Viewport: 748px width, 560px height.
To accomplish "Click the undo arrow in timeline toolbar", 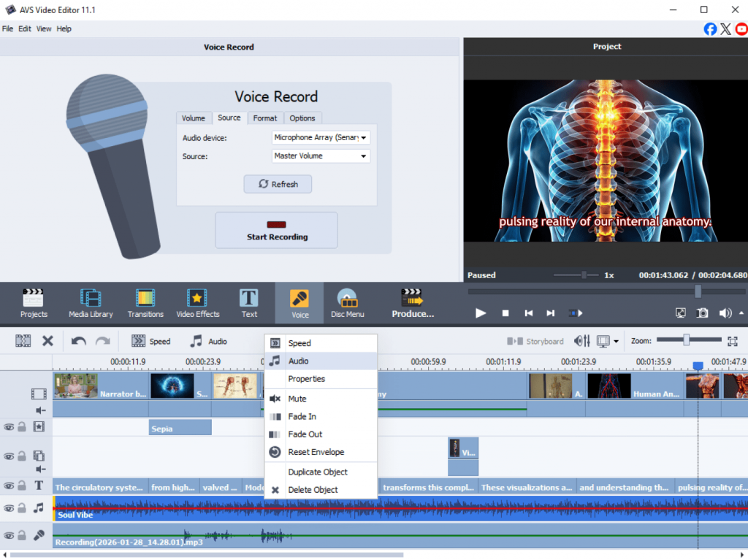I will (x=79, y=341).
